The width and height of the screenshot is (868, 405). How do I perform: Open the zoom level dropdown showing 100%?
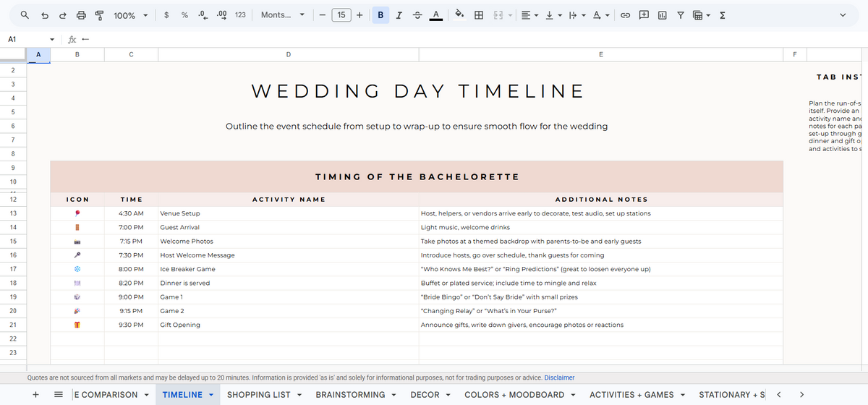[x=132, y=14]
